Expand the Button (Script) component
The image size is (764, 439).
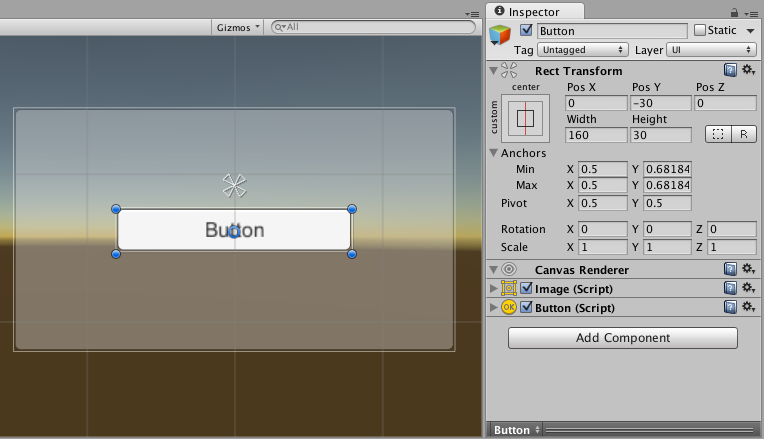tap(493, 307)
